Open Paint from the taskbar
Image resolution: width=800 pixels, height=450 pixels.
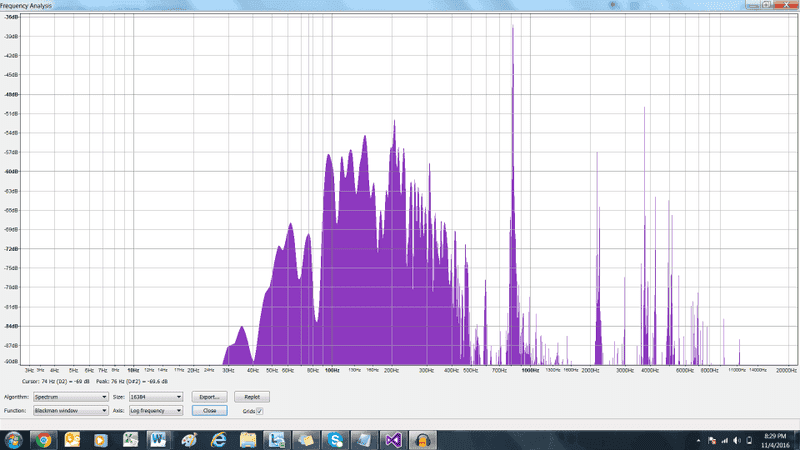click(188, 439)
